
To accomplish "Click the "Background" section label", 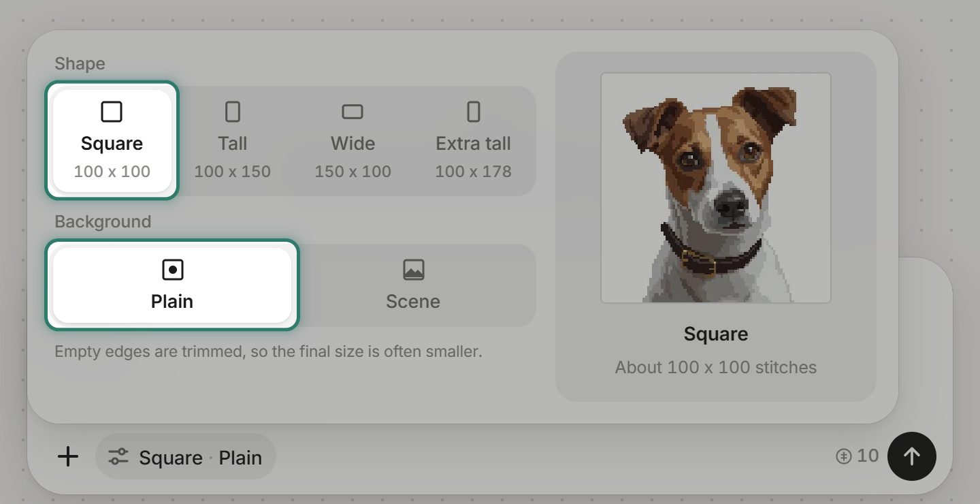I will [x=103, y=222].
